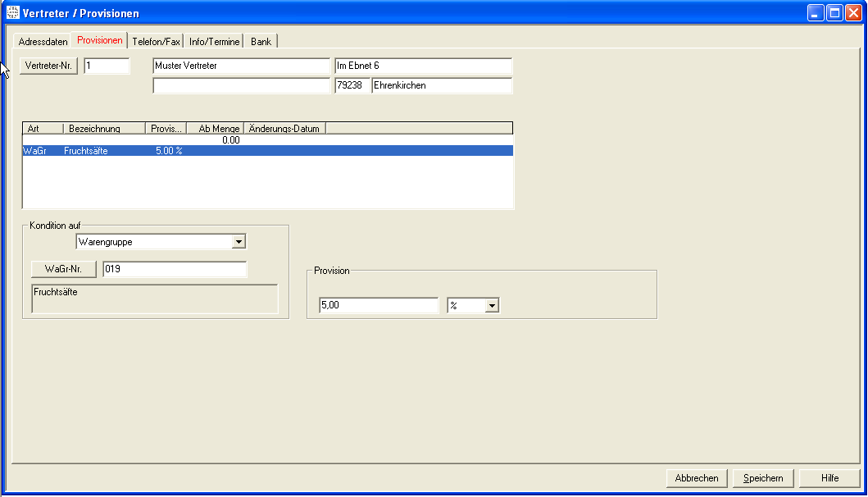Viewport: 868px width, 497px height.
Task: Open the Telefon/Fax tab
Action: (156, 41)
